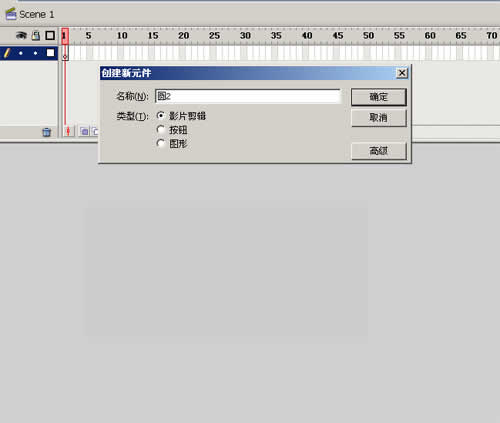Click the layer's white outline color square
The image size is (500, 423).
50,53
